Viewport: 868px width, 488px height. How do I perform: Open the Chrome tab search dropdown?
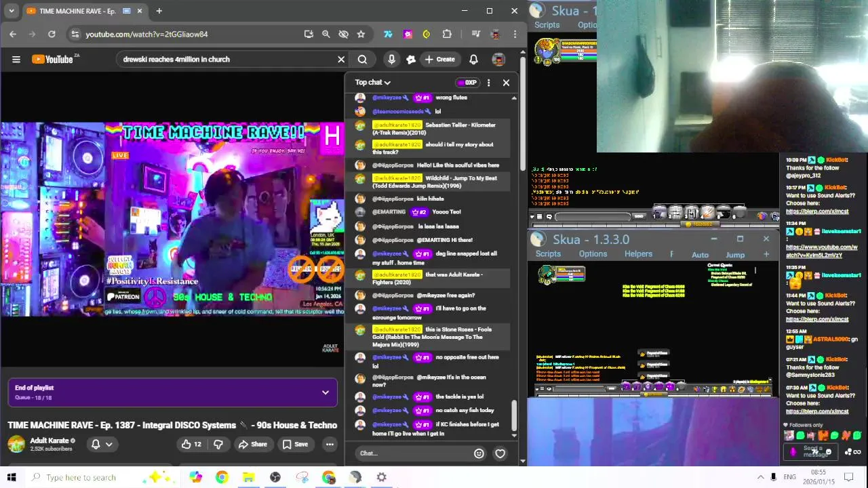(11, 11)
